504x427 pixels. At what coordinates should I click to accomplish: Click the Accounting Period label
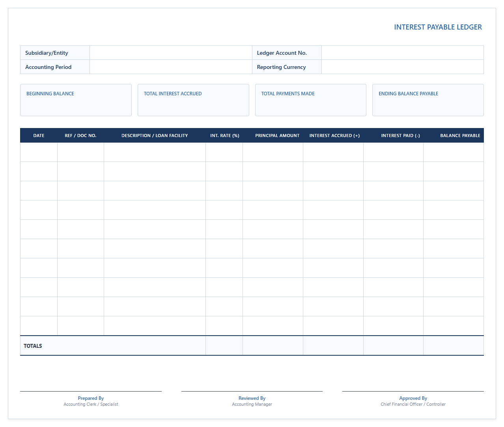coord(48,67)
